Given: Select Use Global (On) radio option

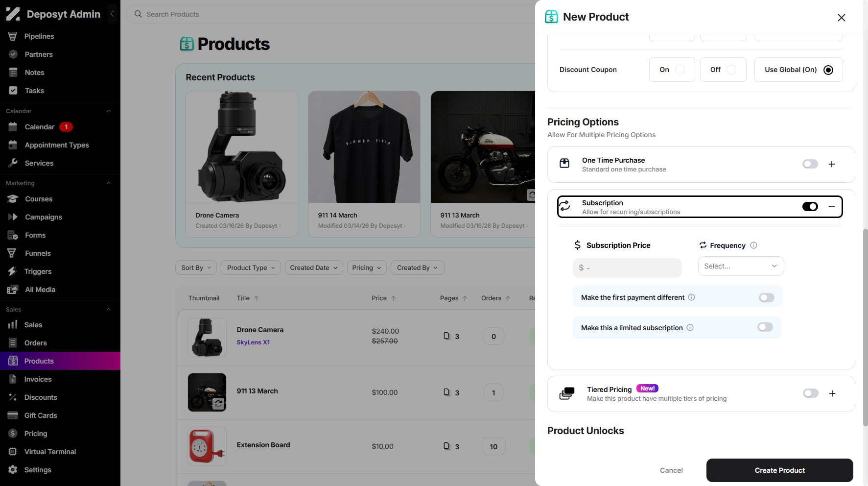Looking at the screenshot, I should pos(828,70).
